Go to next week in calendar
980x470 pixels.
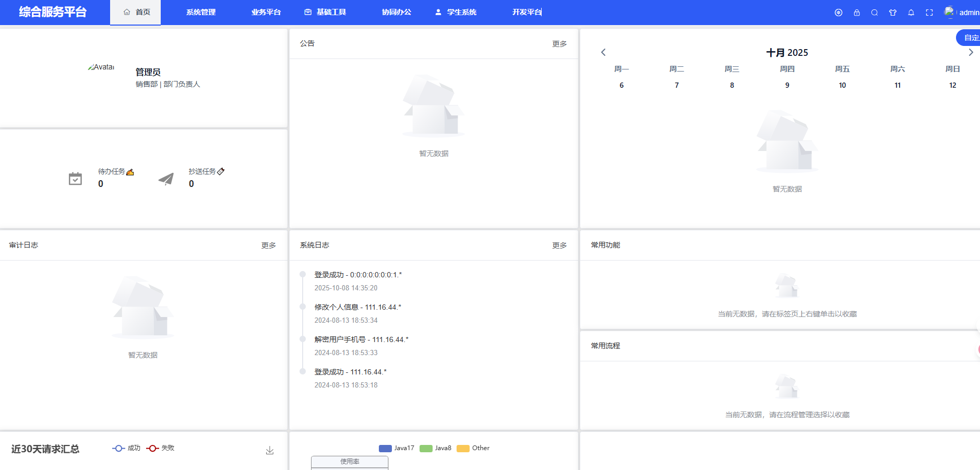pyautogui.click(x=971, y=52)
